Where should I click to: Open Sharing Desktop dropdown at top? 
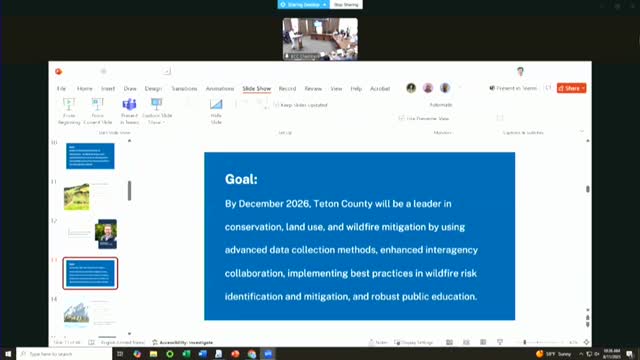(304, 4)
